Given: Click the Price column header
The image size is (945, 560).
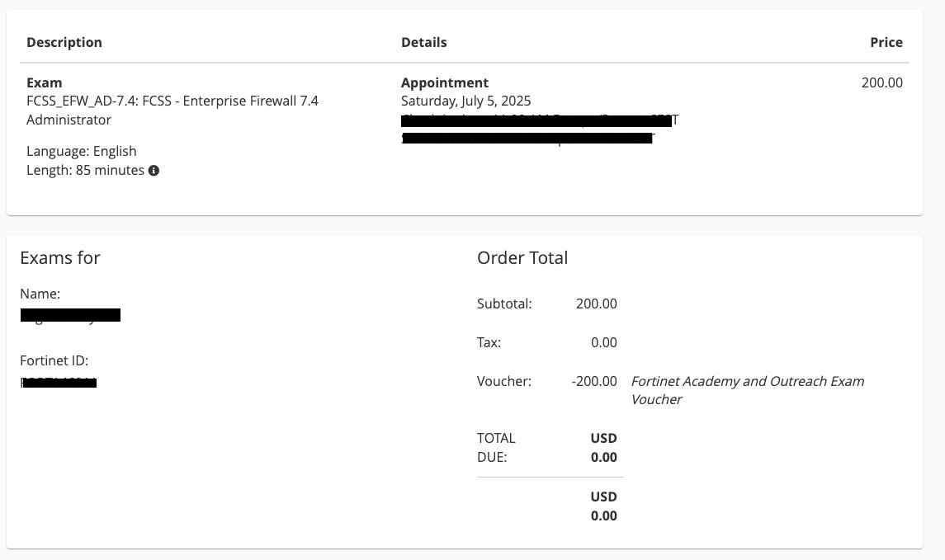Looking at the screenshot, I should pos(886,42).
